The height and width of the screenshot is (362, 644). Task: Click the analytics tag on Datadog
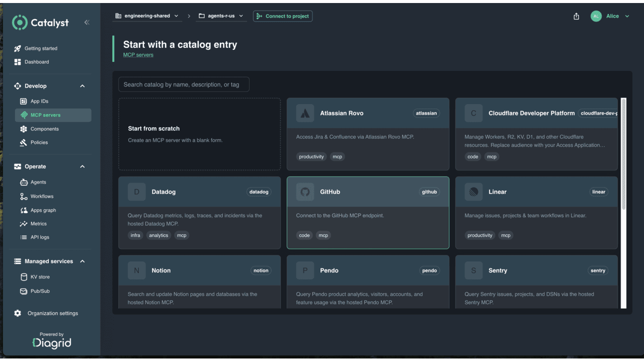[158, 235]
